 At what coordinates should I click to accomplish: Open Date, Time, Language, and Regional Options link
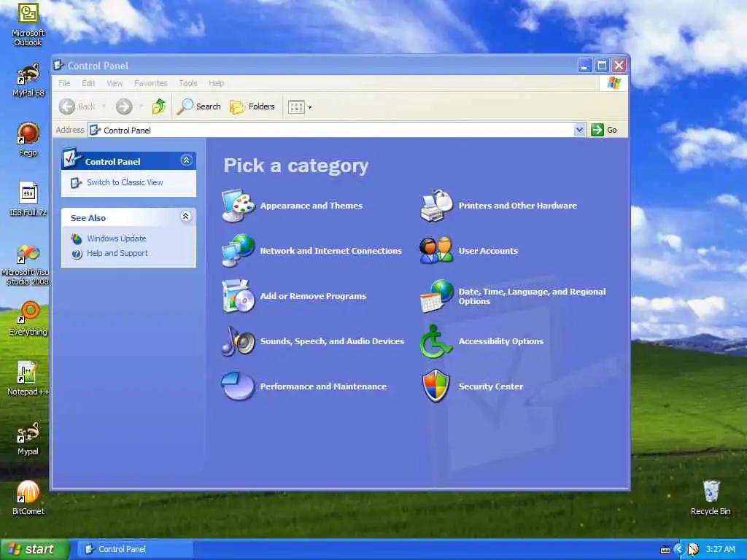[x=532, y=296]
